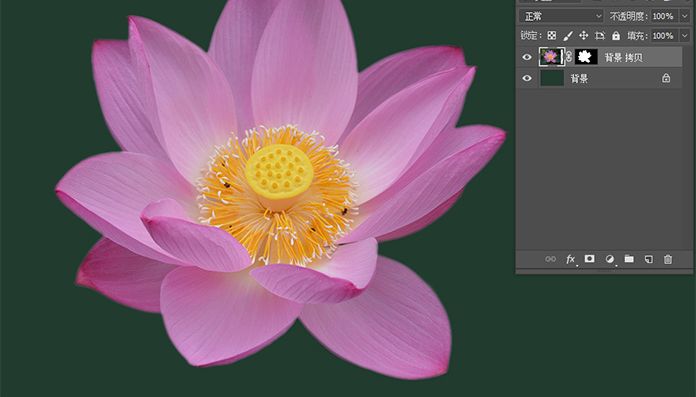The height and width of the screenshot is (397, 696).
Task: Open the fx layer style menu
Action: click(x=570, y=259)
